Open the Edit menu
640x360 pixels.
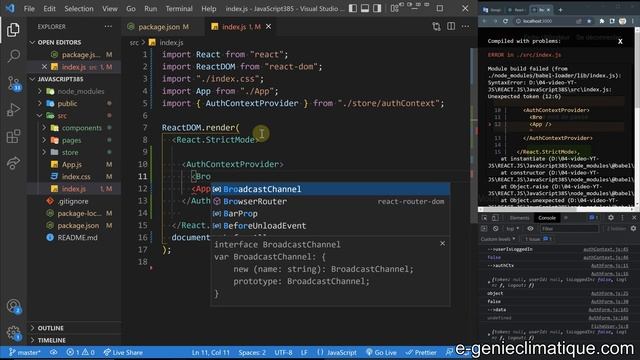[x=49, y=9]
